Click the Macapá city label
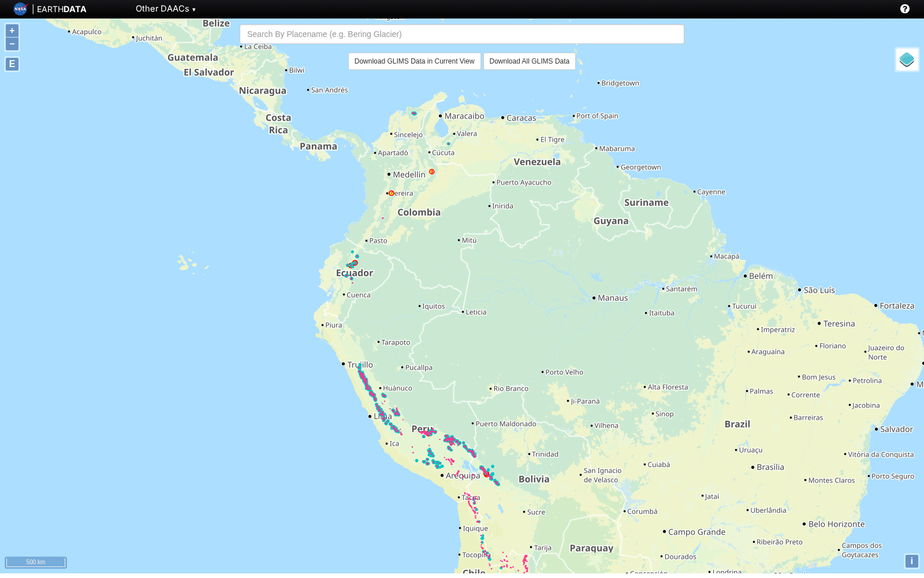The width and height of the screenshot is (924, 578). [726, 257]
